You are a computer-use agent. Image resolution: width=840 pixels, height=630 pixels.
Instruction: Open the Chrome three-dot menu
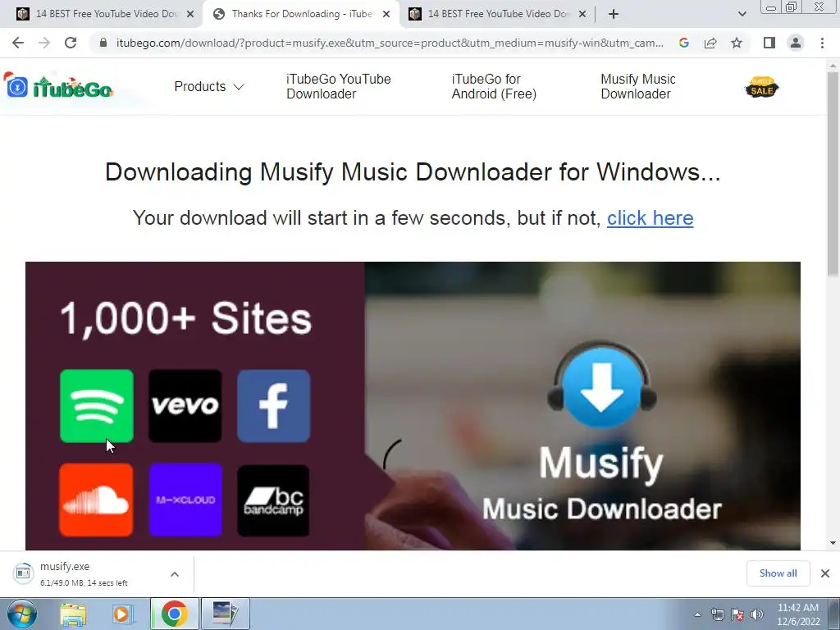822,43
